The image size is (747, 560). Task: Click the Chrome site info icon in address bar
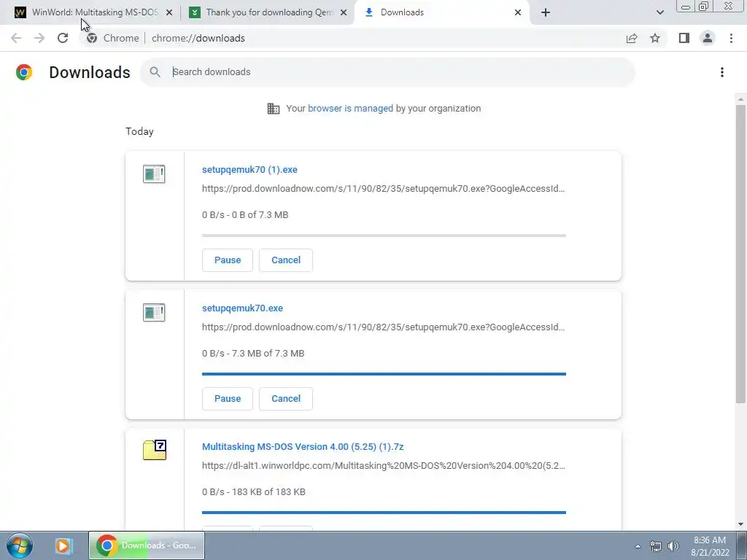pos(92,38)
